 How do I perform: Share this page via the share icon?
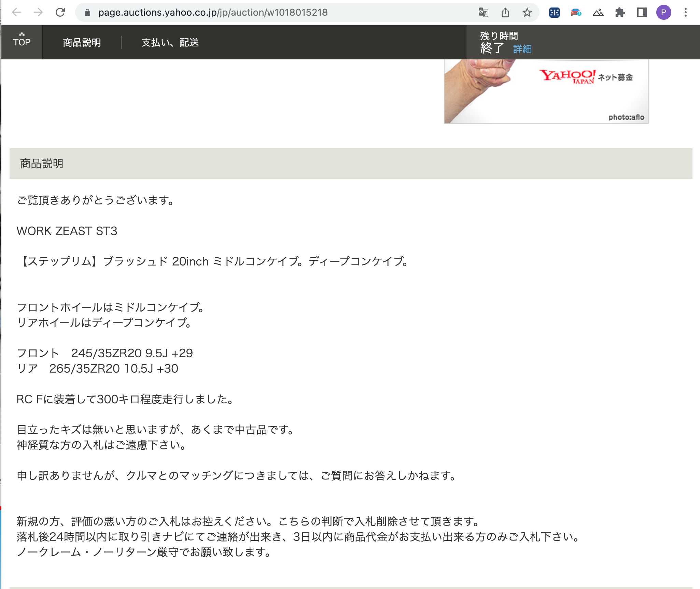[x=505, y=13]
